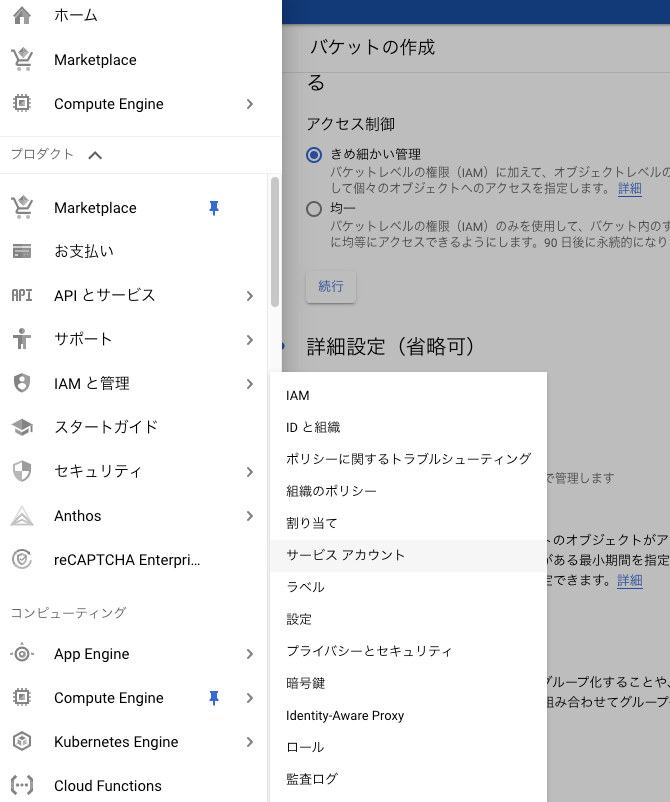
Task: Unpin Marketplace using its blue pin icon
Action: pyautogui.click(x=213, y=208)
